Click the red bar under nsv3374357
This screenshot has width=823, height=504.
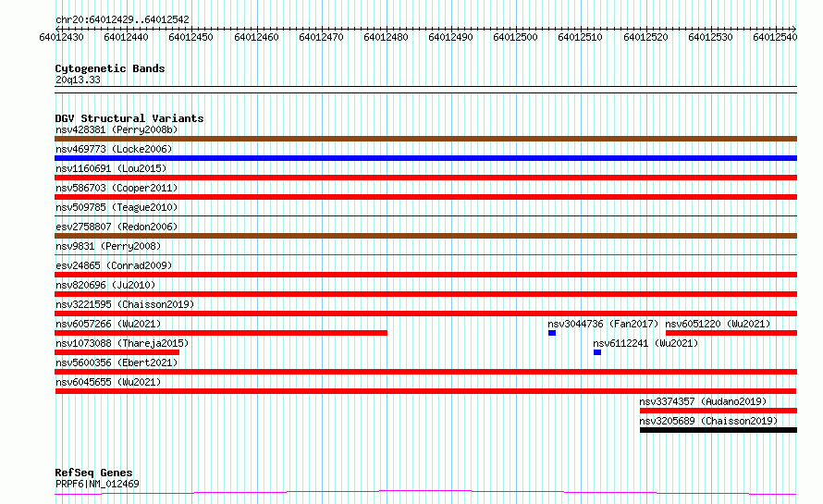[x=719, y=411]
